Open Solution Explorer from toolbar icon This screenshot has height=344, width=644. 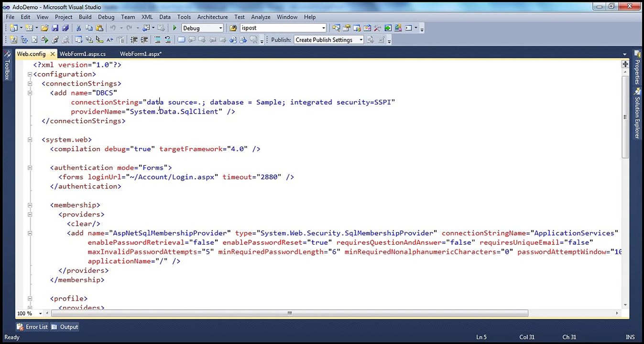(x=336, y=28)
